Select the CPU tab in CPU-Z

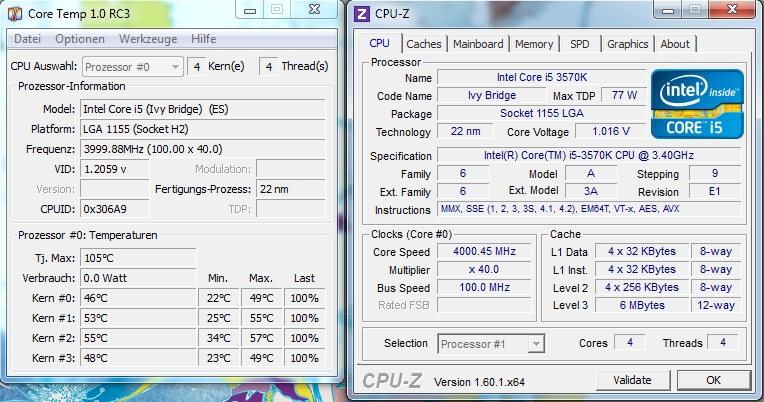pyautogui.click(x=379, y=43)
